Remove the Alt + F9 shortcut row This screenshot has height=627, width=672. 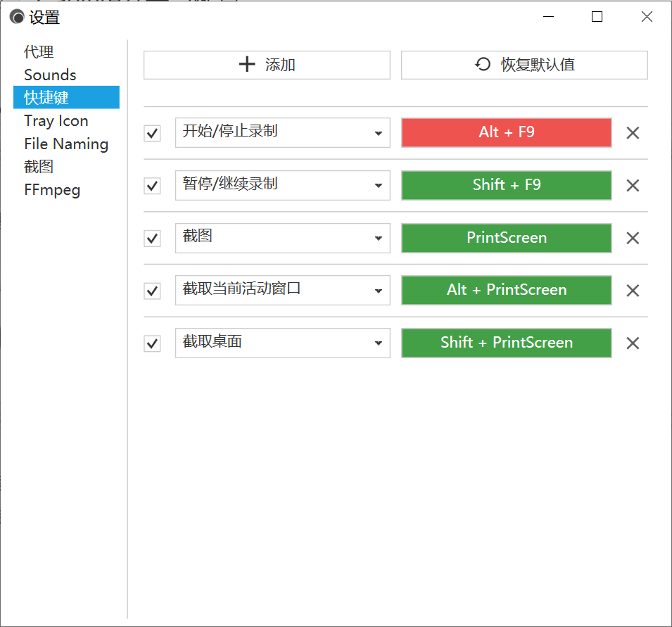(x=632, y=132)
